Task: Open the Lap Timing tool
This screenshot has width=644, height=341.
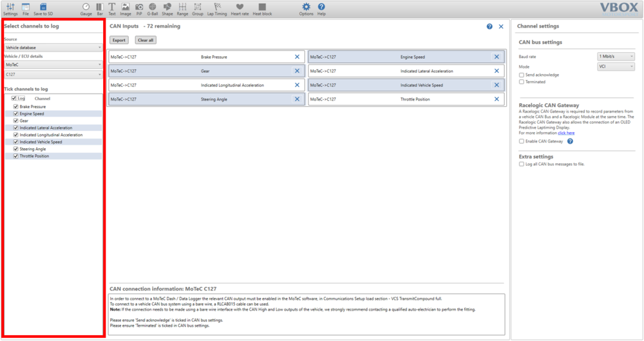Action: point(217,9)
